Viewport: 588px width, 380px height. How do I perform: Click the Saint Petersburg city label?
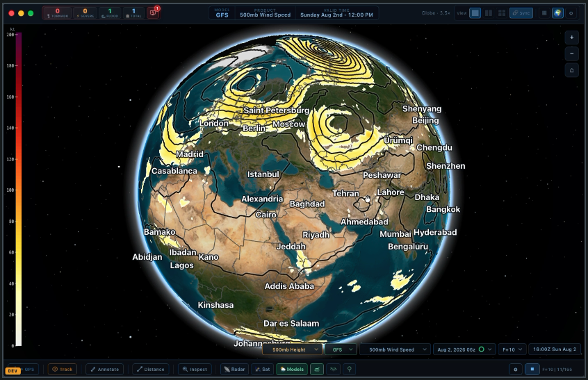[x=277, y=110]
